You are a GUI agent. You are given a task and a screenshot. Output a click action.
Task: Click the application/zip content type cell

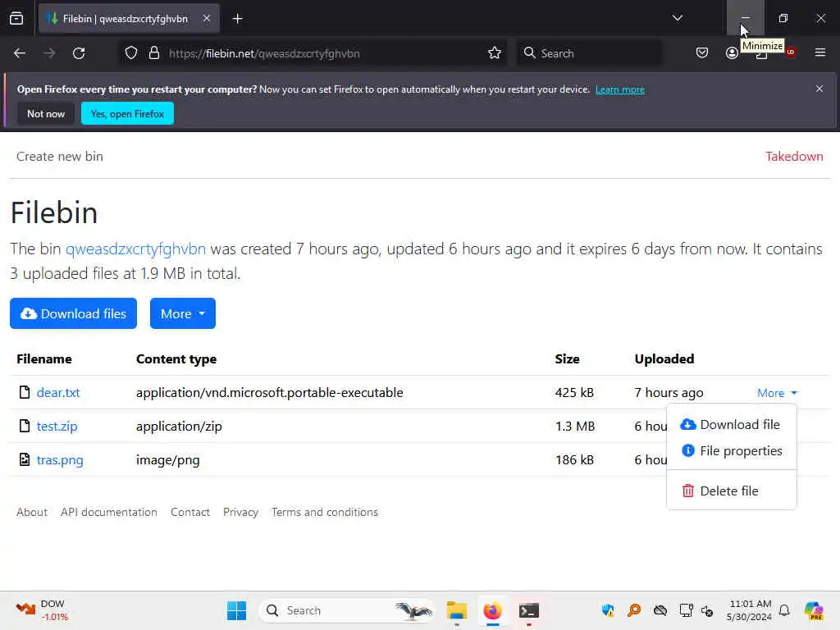[179, 427]
